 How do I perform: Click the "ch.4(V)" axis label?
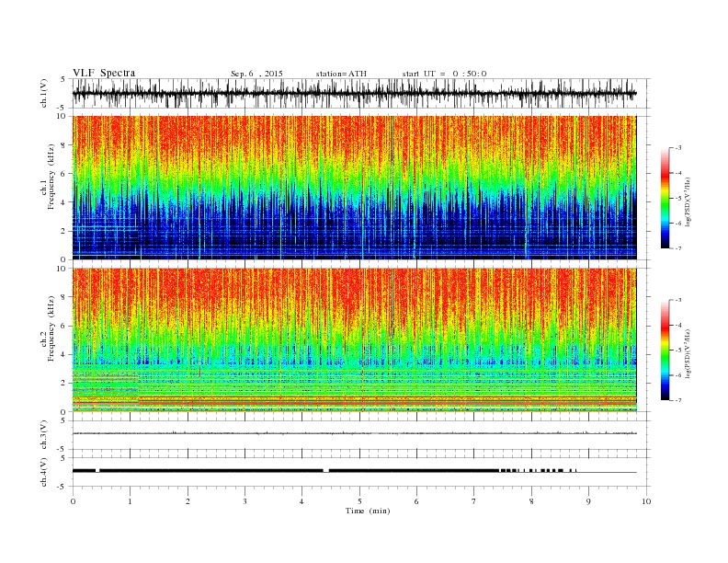pyautogui.click(x=44, y=472)
